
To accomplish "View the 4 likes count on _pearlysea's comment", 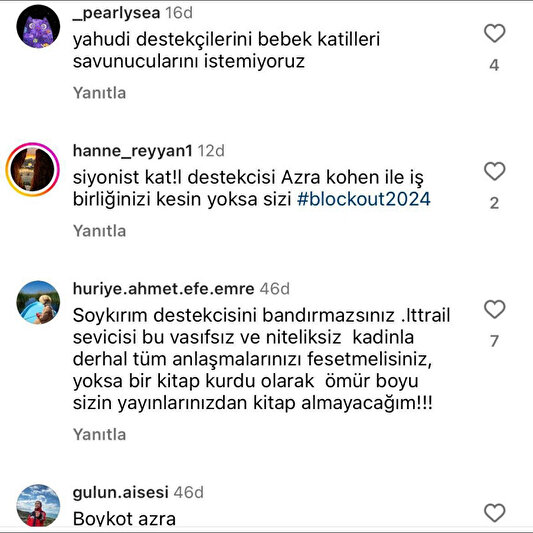I will 494,65.
